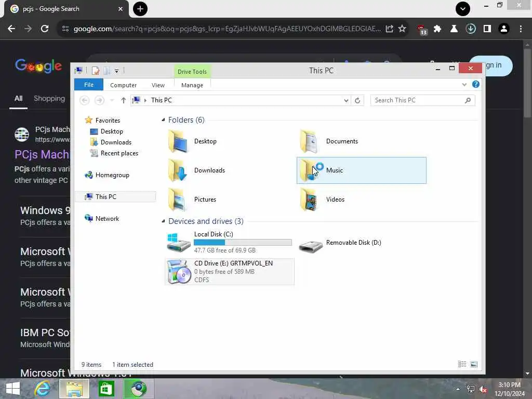The width and height of the screenshot is (532, 399).
Task: Open the File ribbon tab
Action: [x=88, y=85]
